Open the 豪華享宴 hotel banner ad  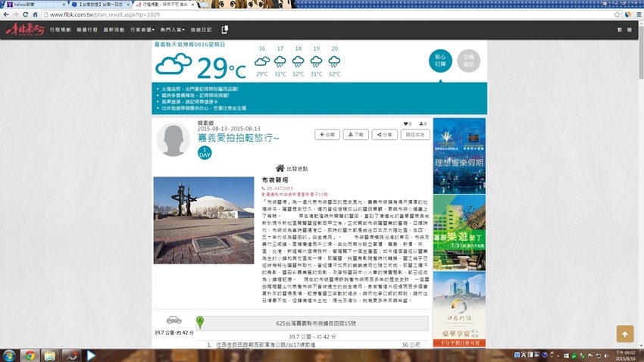pyautogui.click(x=459, y=309)
